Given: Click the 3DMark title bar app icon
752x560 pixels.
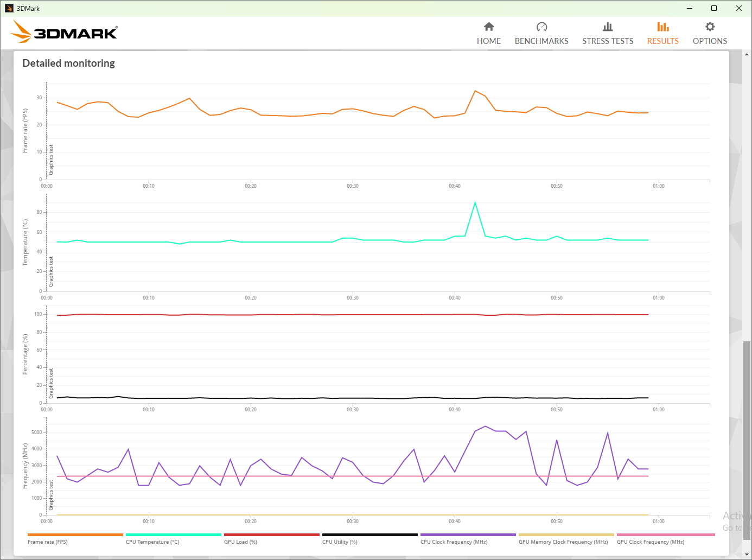Looking at the screenshot, I should (x=9, y=8).
